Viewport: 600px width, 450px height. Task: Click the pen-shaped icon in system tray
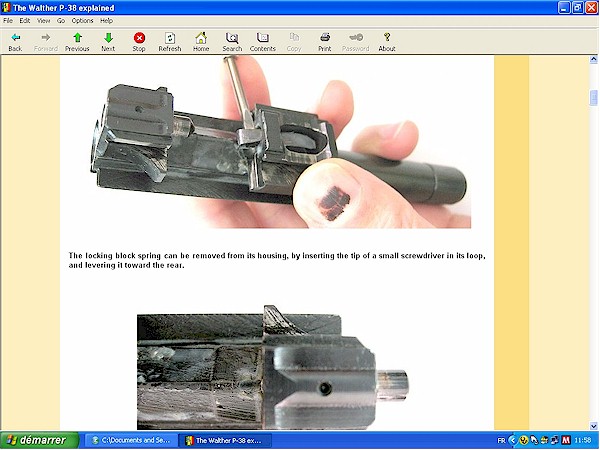pyautogui.click(x=535, y=440)
